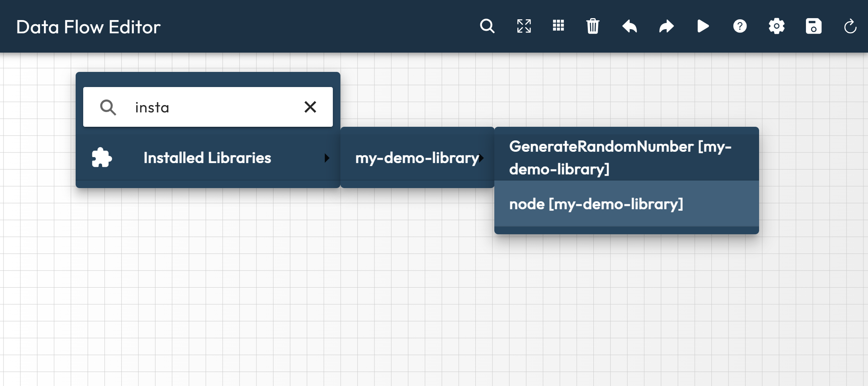
Task: Open help via the question mark icon
Action: 740,26
